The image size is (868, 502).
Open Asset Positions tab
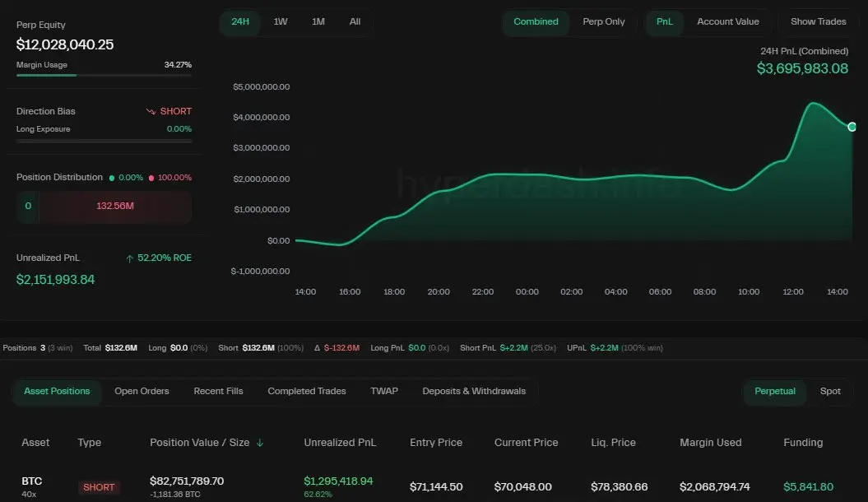[x=57, y=391]
